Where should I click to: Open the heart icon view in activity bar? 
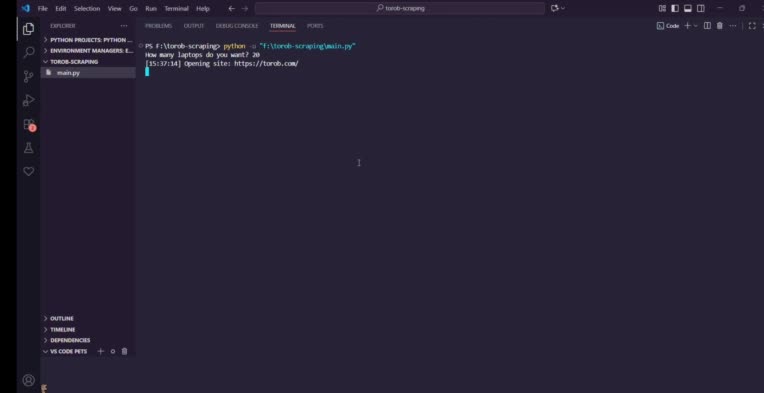pyautogui.click(x=29, y=171)
